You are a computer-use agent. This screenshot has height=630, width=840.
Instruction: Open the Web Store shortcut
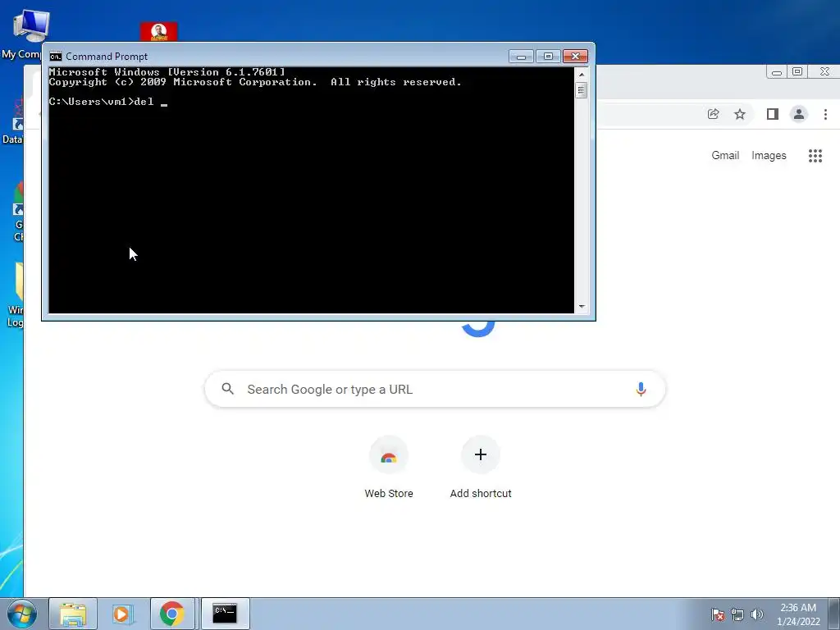point(389,468)
